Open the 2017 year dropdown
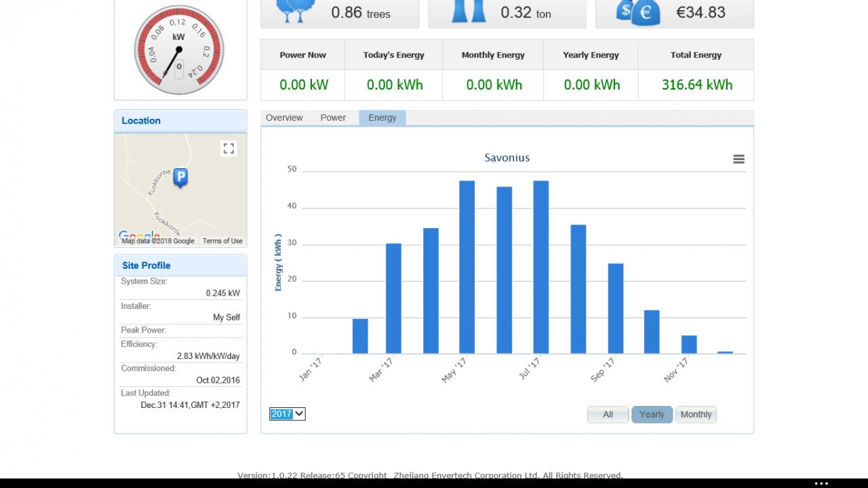The width and height of the screenshot is (868, 488). click(x=288, y=414)
